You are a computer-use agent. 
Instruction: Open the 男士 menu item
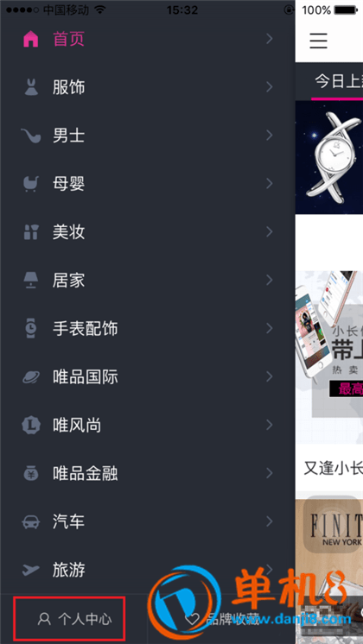click(148, 136)
